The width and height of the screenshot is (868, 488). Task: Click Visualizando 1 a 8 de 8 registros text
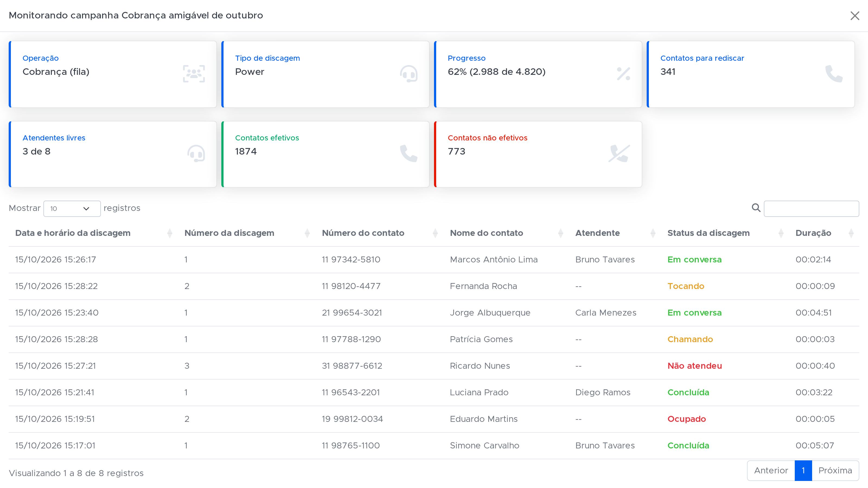(x=76, y=474)
